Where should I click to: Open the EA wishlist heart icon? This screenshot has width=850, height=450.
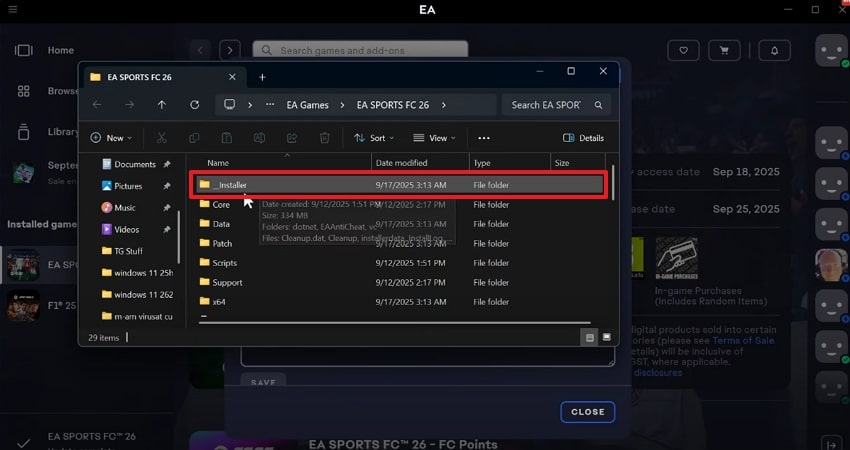683,50
